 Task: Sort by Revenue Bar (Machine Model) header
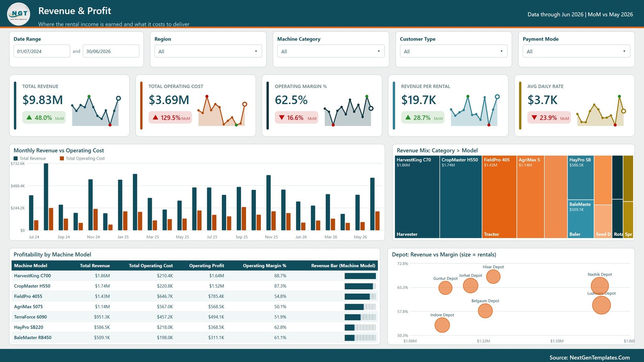pos(343,265)
